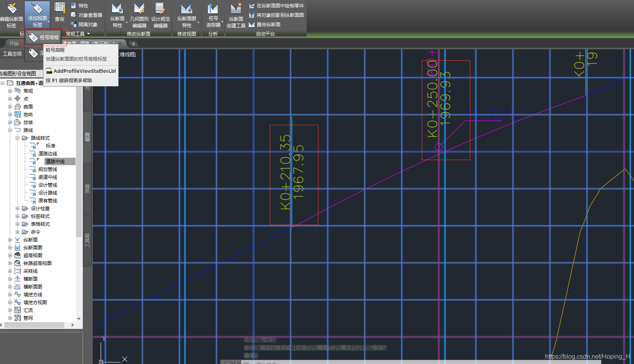This screenshot has height=364, width=634.
Task: Open 对象查看器
Action: (x=87, y=15)
